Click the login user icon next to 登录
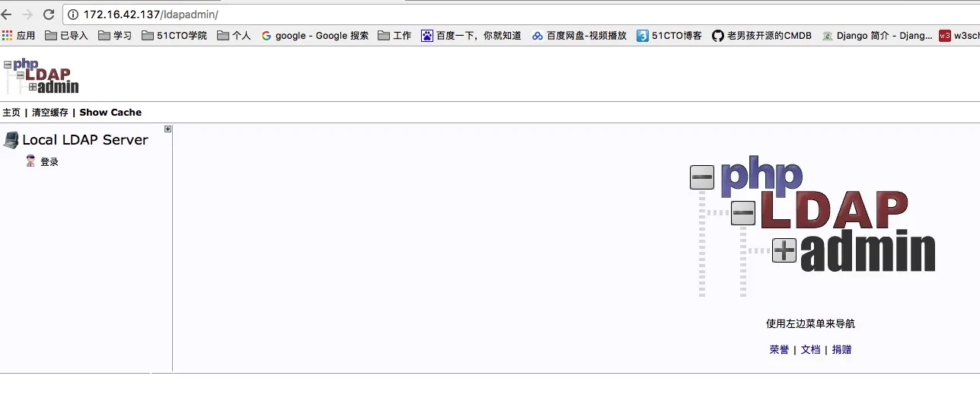980x398 pixels. click(30, 161)
